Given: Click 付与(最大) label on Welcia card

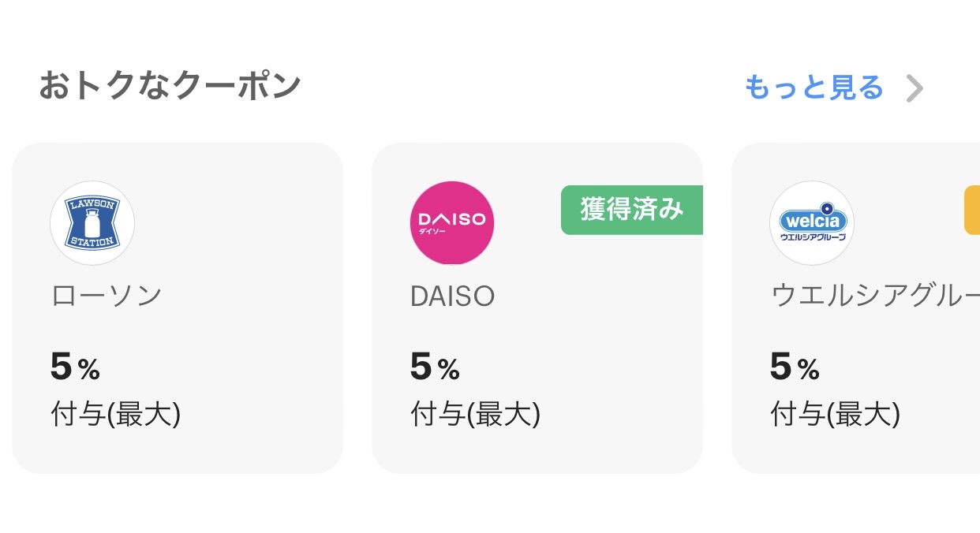Looking at the screenshot, I should click(x=836, y=414).
